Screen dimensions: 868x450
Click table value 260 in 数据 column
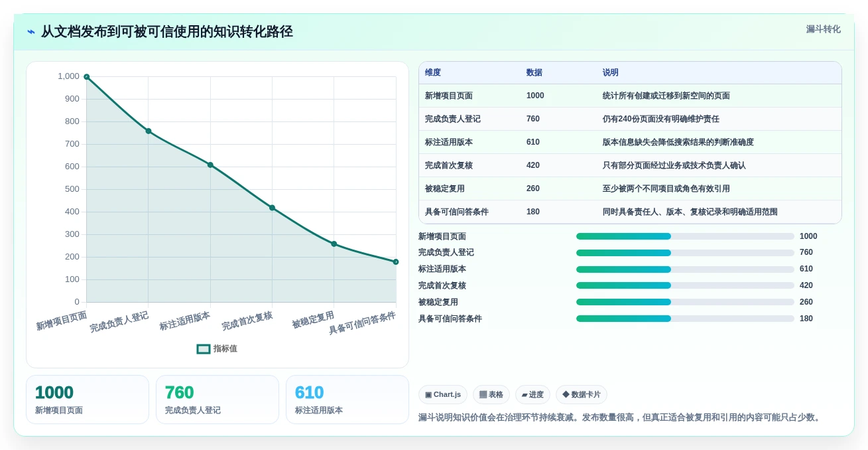pos(533,188)
